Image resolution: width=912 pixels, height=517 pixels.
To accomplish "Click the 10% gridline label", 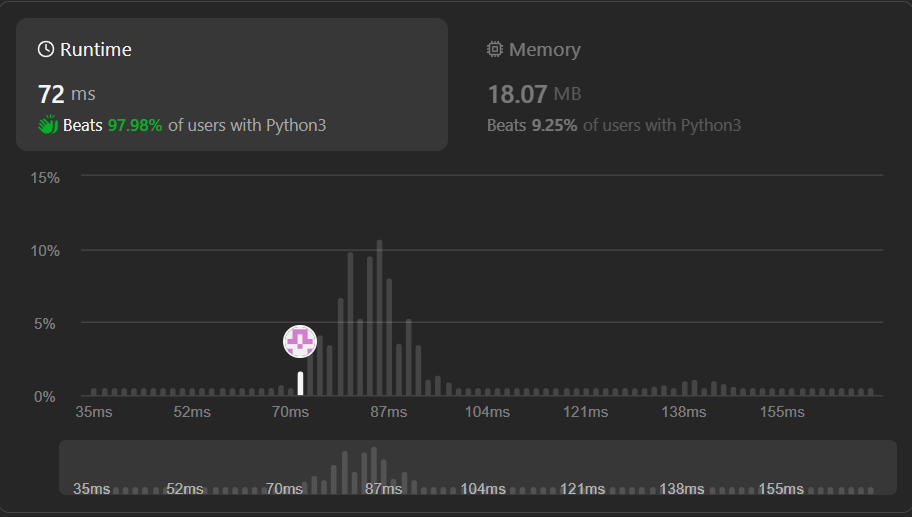I will coord(46,250).
